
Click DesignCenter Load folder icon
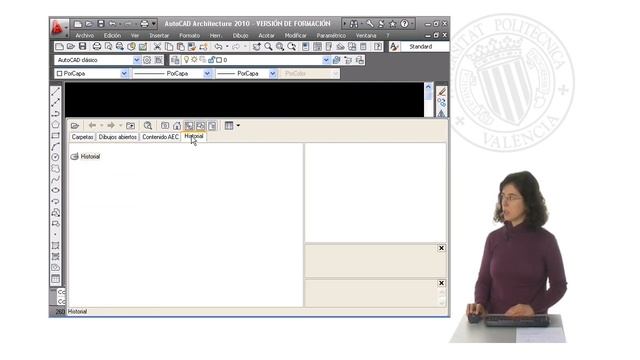tap(75, 126)
